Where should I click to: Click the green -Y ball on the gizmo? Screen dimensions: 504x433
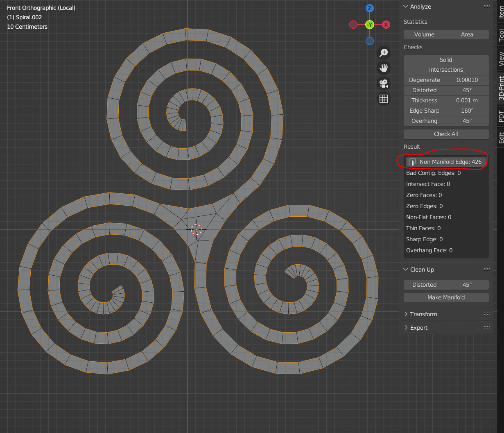pyautogui.click(x=369, y=25)
